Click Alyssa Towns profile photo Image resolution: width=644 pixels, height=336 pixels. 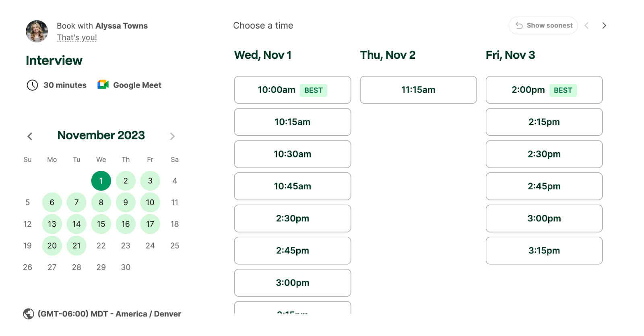click(x=37, y=31)
